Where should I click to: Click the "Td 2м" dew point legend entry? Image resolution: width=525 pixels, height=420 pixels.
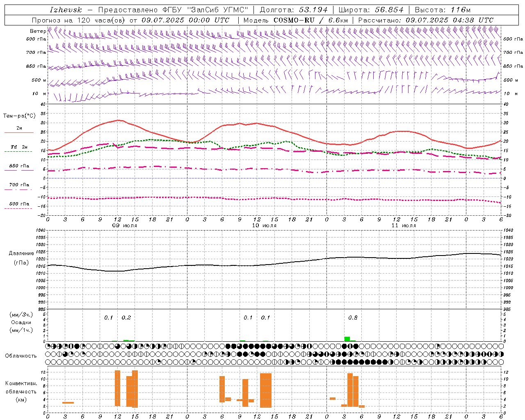(19, 147)
